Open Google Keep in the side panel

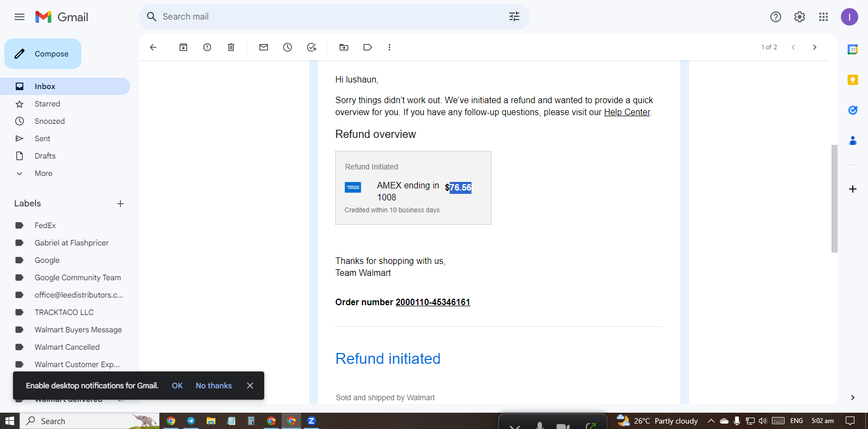tap(853, 80)
